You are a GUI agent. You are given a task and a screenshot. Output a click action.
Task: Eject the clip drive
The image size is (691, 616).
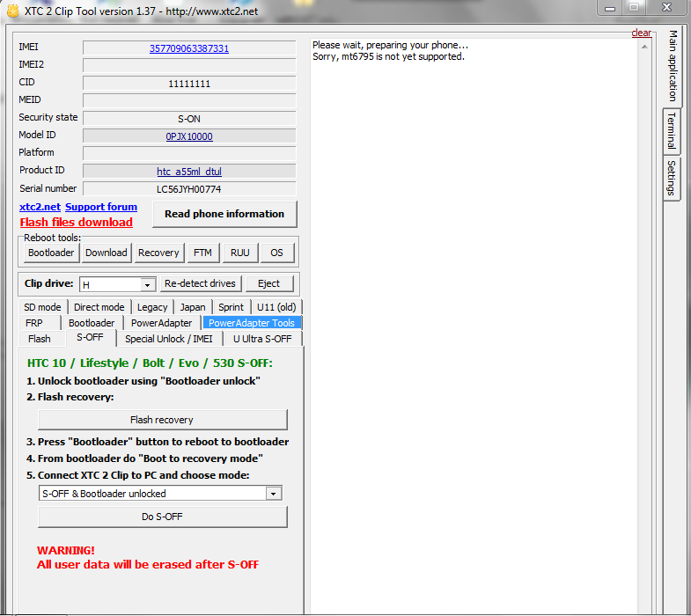pyautogui.click(x=268, y=283)
